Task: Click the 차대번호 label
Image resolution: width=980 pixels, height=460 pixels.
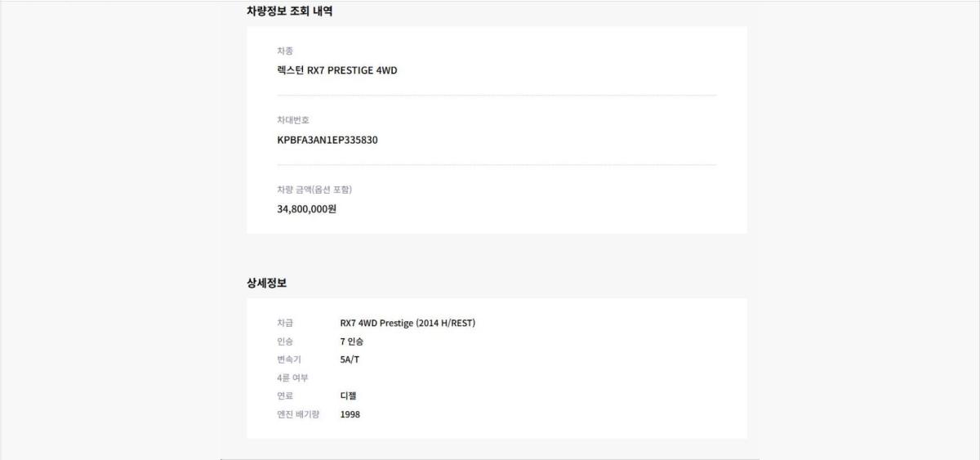Action: point(293,120)
